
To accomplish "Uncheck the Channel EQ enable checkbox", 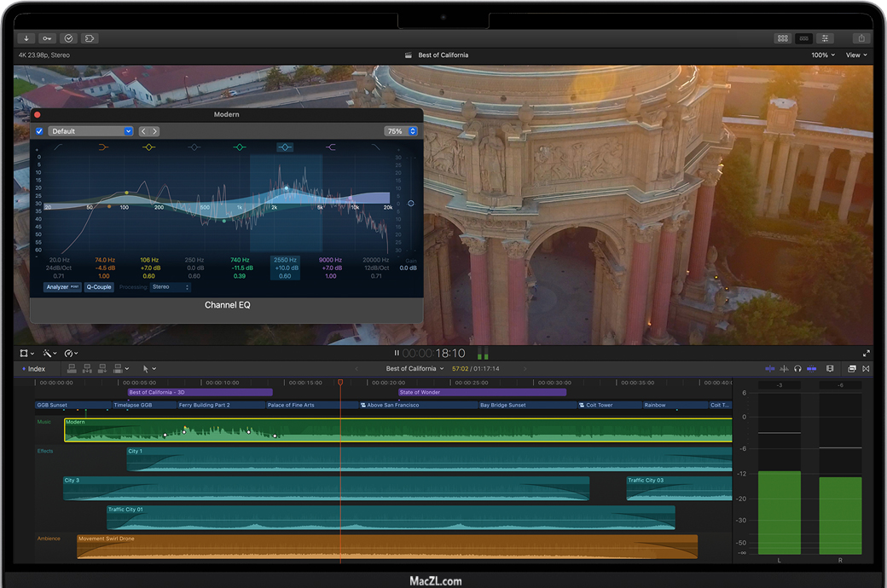I will (x=39, y=131).
